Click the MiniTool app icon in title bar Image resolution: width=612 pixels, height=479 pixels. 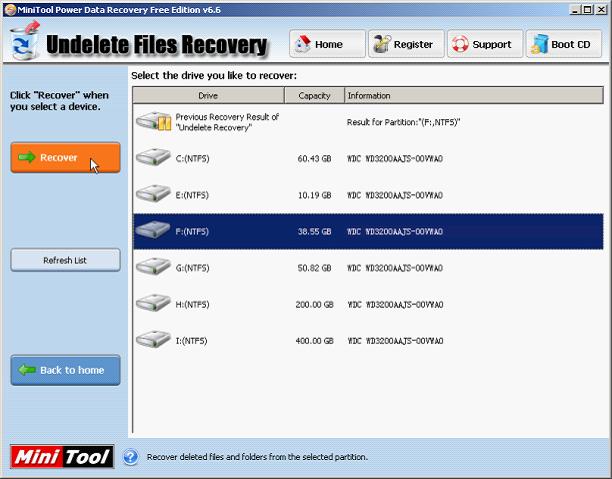click(x=10, y=10)
